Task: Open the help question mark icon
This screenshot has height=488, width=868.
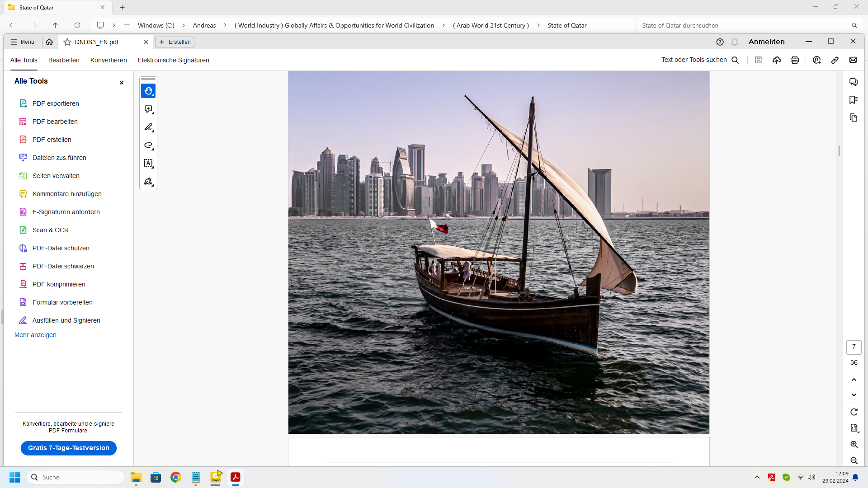Action: [x=720, y=42]
